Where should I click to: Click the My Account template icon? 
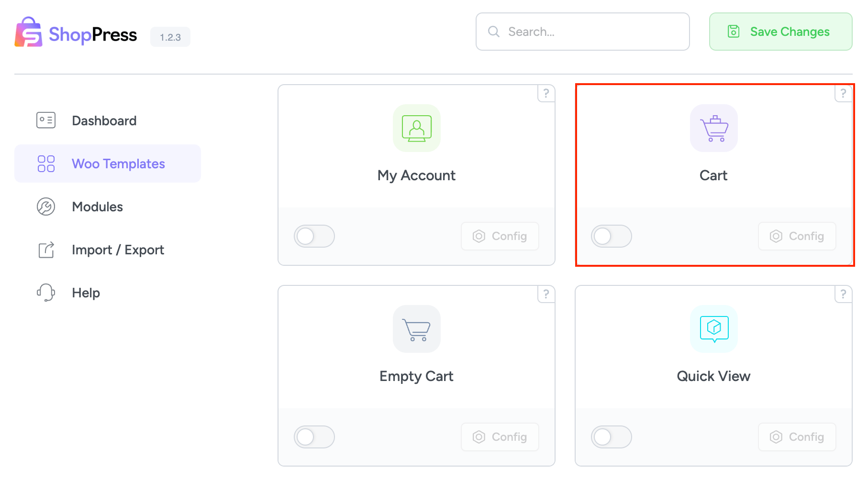coord(416,128)
